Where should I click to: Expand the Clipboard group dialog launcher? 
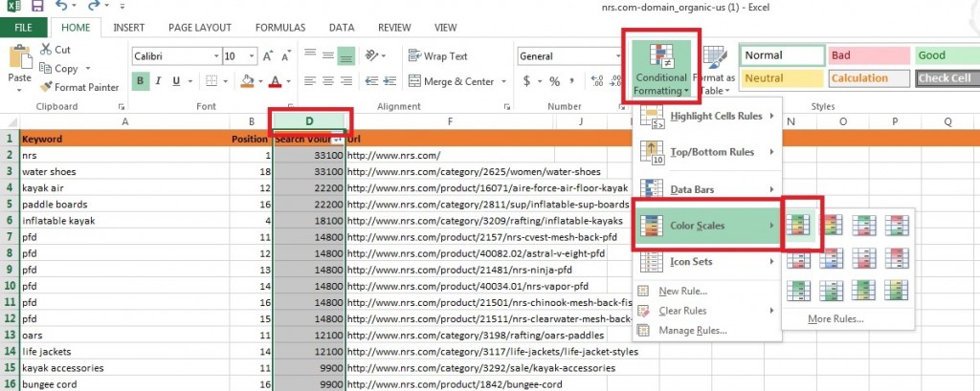coord(122,107)
